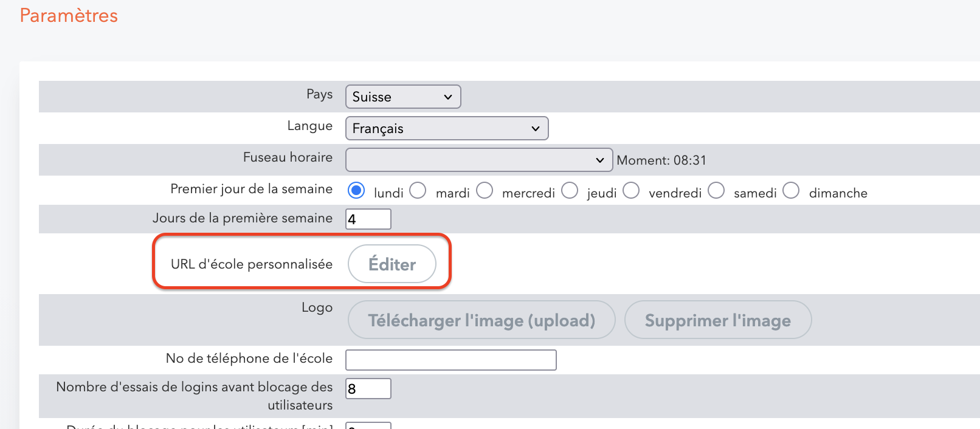Click the Moment: 08:31 time text
This screenshot has height=429, width=980.
tap(661, 160)
